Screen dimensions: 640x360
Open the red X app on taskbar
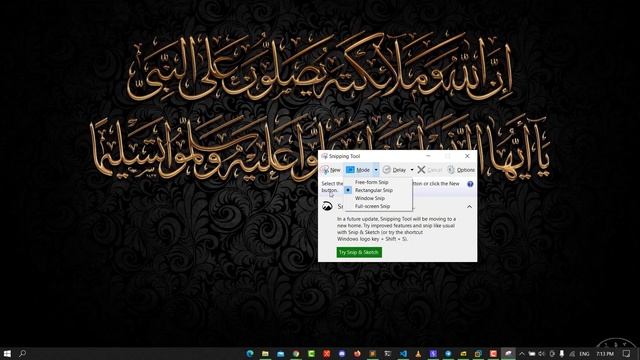click(x=327, y=353)
